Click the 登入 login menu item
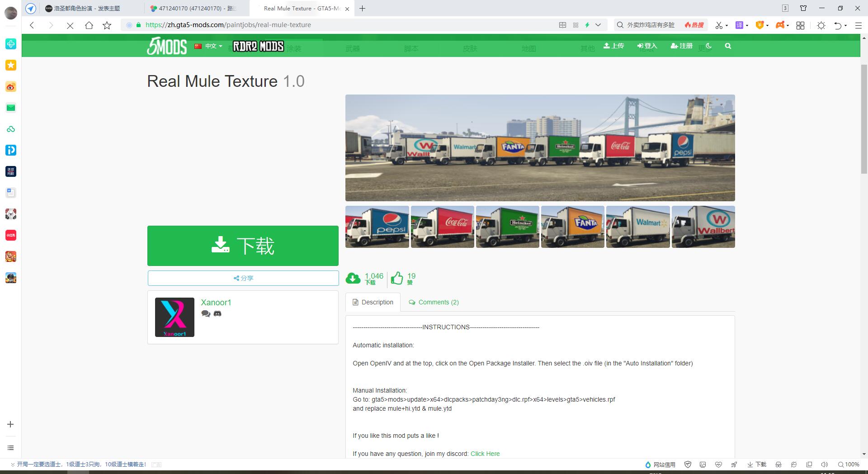Image resolution: width=868 pixels, height=474 pixels. click(647, 46)
